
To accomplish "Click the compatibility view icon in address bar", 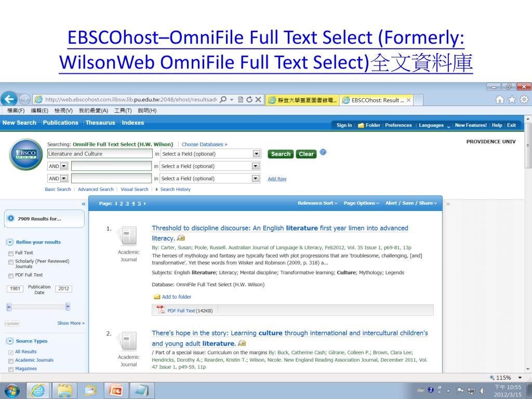I will click(241, 99).
